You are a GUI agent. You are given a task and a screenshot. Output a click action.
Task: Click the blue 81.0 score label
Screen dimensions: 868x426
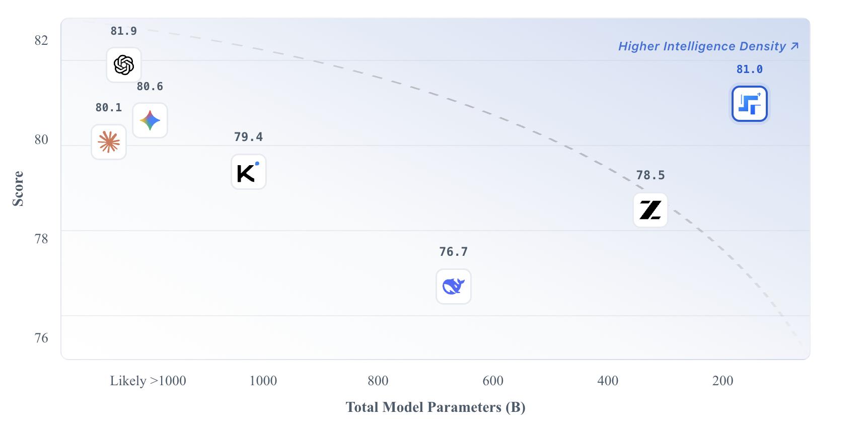[749, 69]
